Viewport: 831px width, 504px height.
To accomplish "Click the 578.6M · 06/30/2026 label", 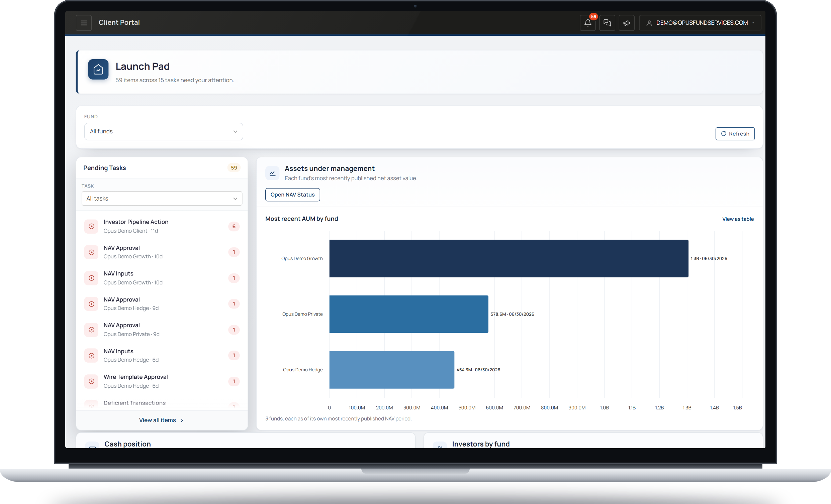I will (x=512, y=314).
